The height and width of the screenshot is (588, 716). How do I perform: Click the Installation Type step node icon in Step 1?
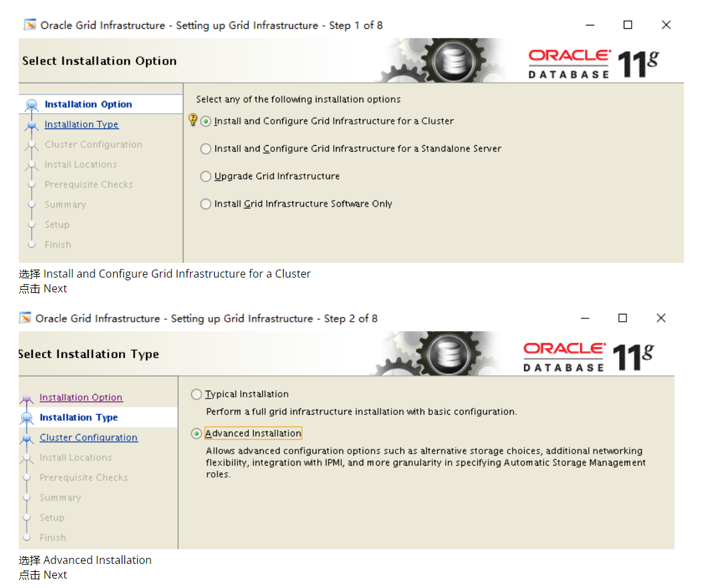click(31, 125)
